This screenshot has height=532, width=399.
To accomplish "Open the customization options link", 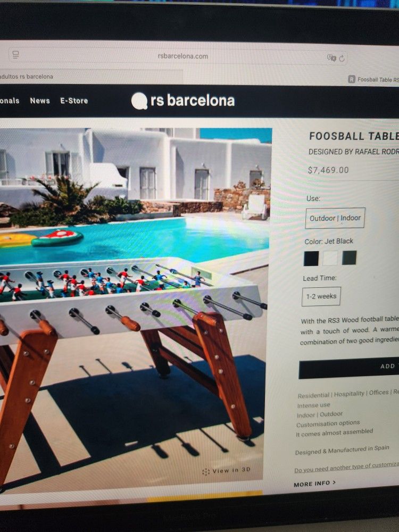I will pos(346,467).
